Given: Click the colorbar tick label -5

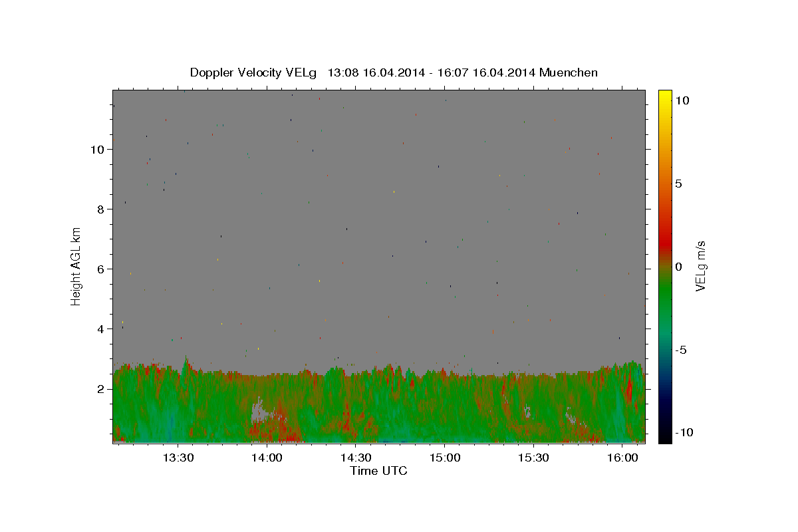Looking at the screenshot, I should [682, 350].
